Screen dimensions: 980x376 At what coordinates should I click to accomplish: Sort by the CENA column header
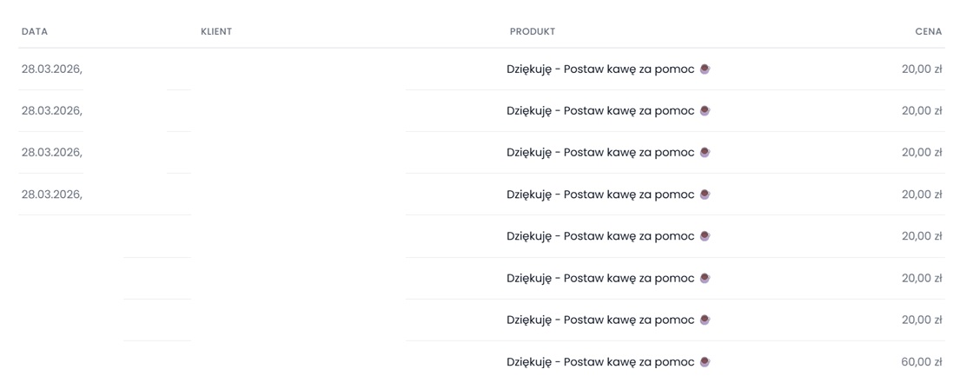pyautogui.click(x=928, y=31)
